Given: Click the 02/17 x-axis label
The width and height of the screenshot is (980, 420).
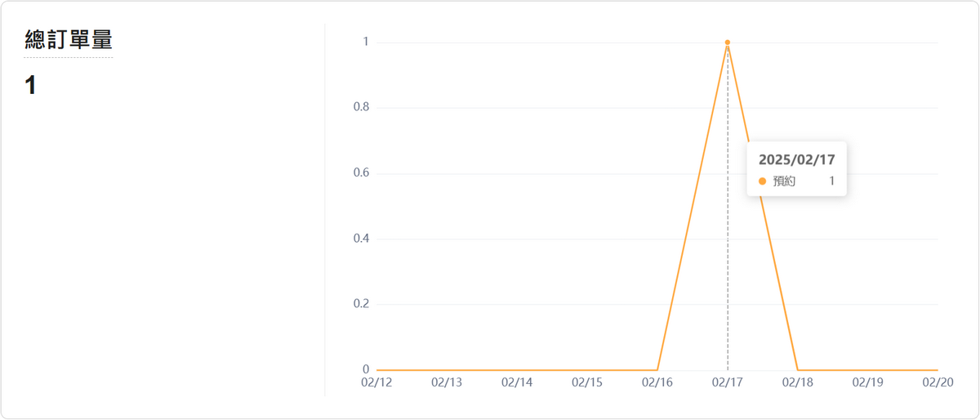Looking at the screenshot, I should coord(728,382).
